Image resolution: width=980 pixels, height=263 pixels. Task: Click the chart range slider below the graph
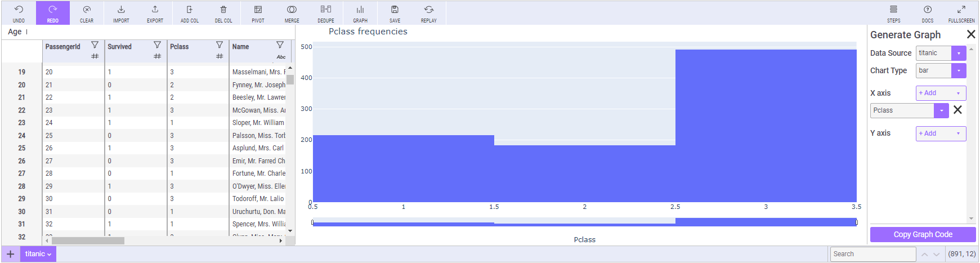(584, 222)
